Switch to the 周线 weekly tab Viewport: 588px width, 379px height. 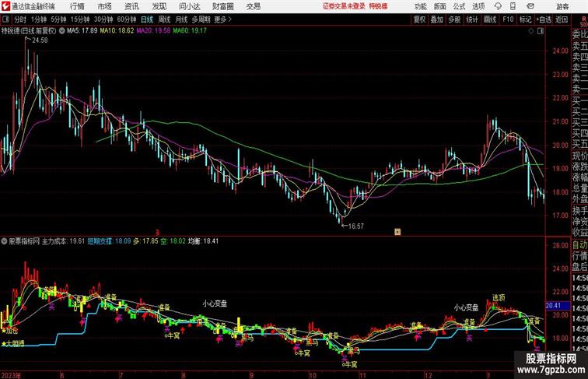click(x=164, y=19)
